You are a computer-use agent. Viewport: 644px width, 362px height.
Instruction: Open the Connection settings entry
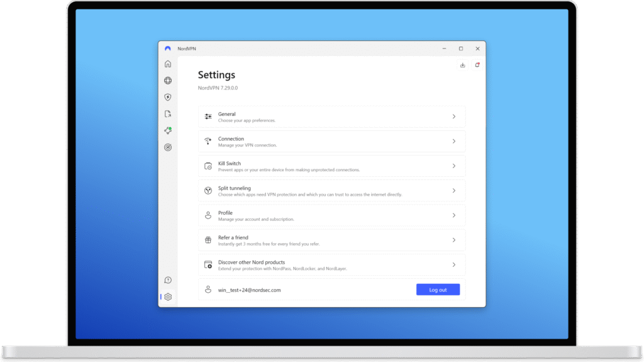(x=331, y=142)
